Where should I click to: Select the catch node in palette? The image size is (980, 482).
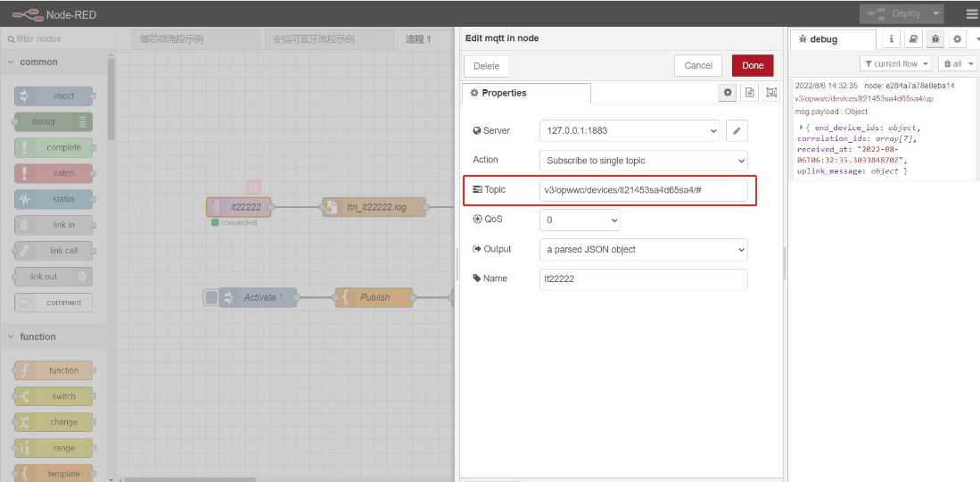[x=54, y=173]
